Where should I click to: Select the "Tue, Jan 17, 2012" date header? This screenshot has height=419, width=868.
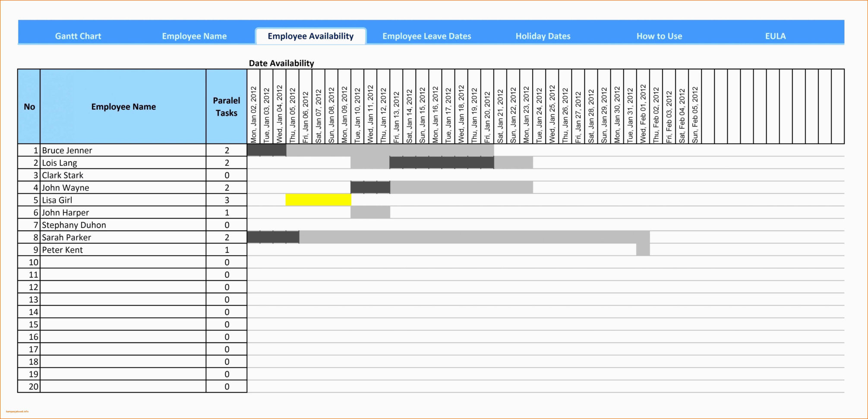point(448,107)
